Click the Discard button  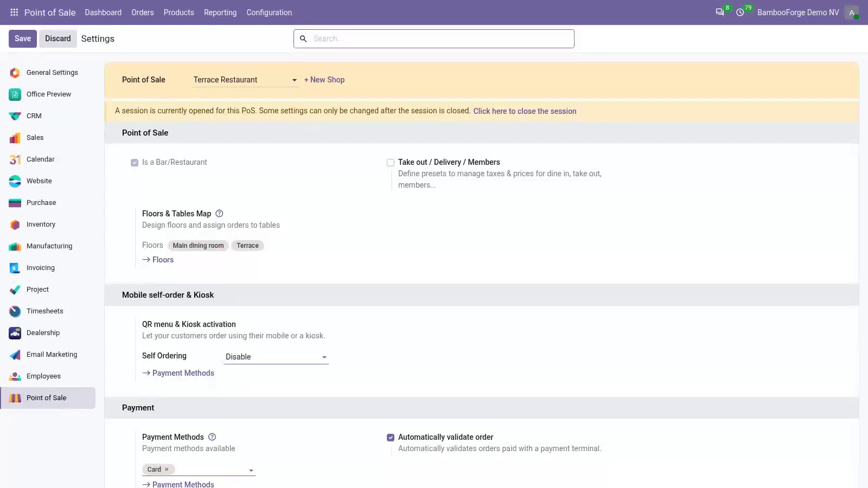coord(58,38)
